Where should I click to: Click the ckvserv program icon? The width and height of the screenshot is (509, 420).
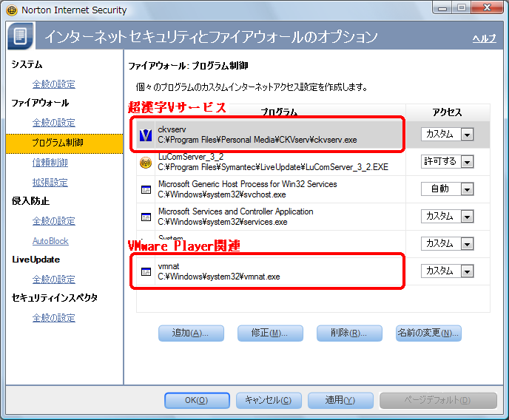146,135
